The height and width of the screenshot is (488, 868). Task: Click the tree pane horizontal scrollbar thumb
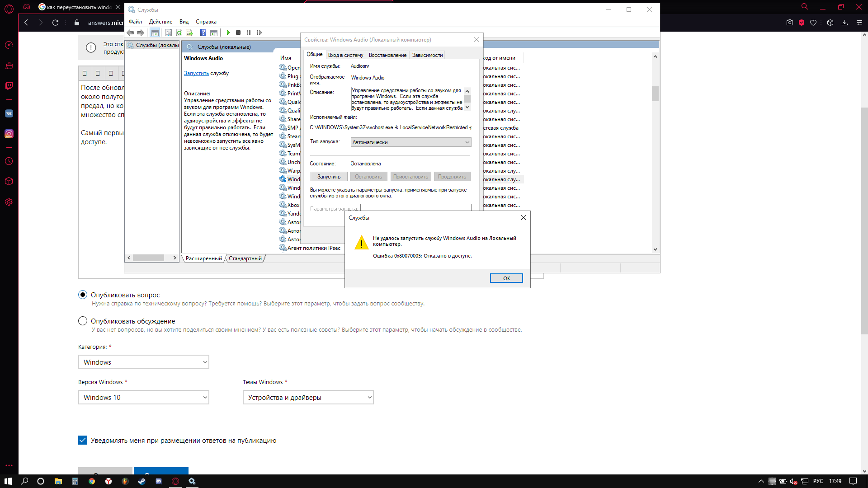pos(148,258)
